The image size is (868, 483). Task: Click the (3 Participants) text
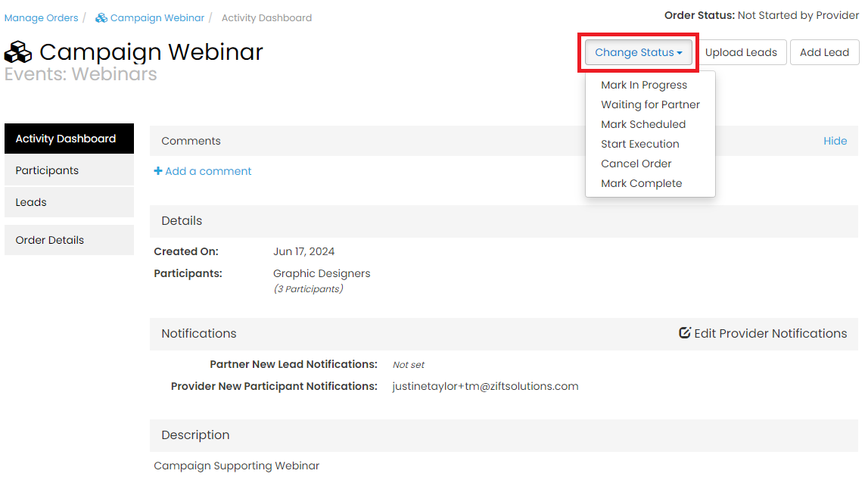pyautogui.click(x=308, y=288)
